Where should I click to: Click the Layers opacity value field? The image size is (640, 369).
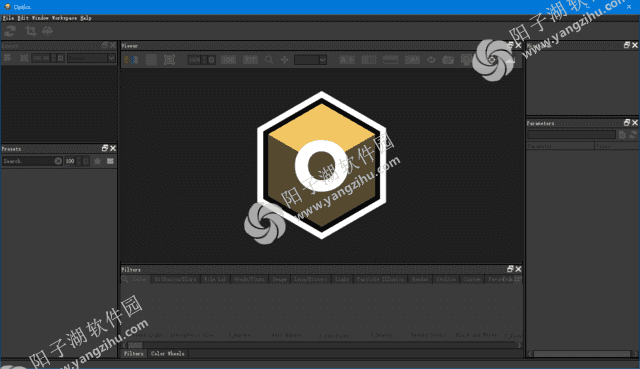tap(40, 58)
